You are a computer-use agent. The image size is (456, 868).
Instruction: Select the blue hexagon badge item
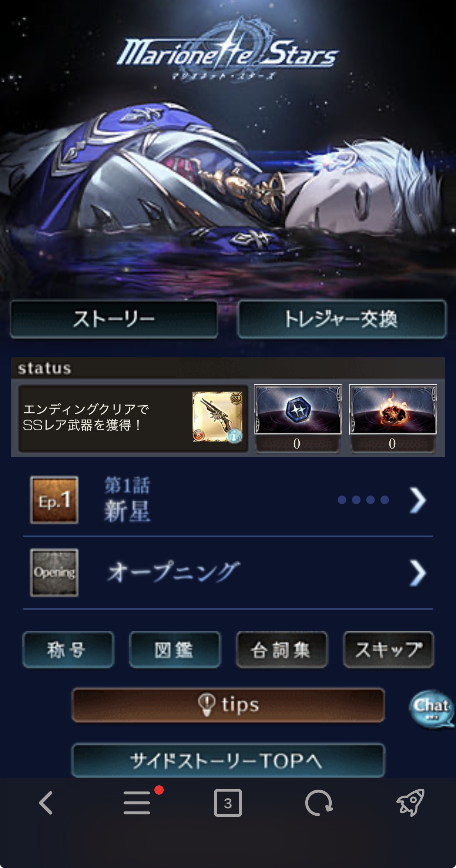298,410
